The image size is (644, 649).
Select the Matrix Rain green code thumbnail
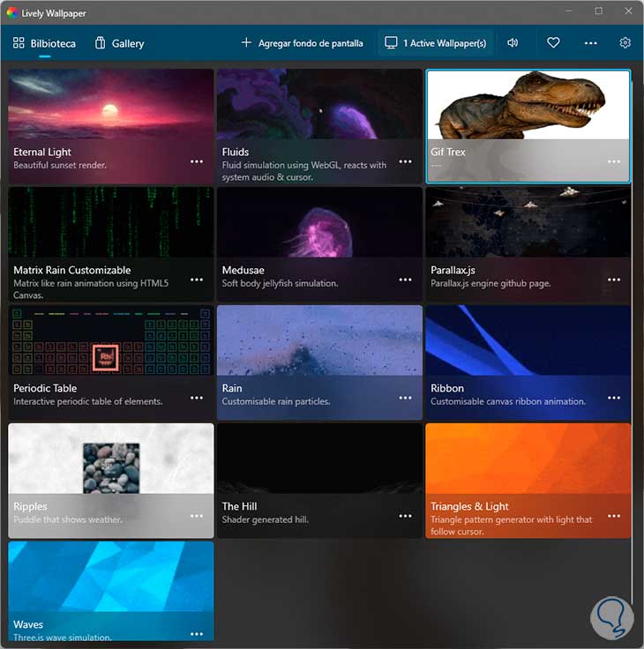point(111,222)
